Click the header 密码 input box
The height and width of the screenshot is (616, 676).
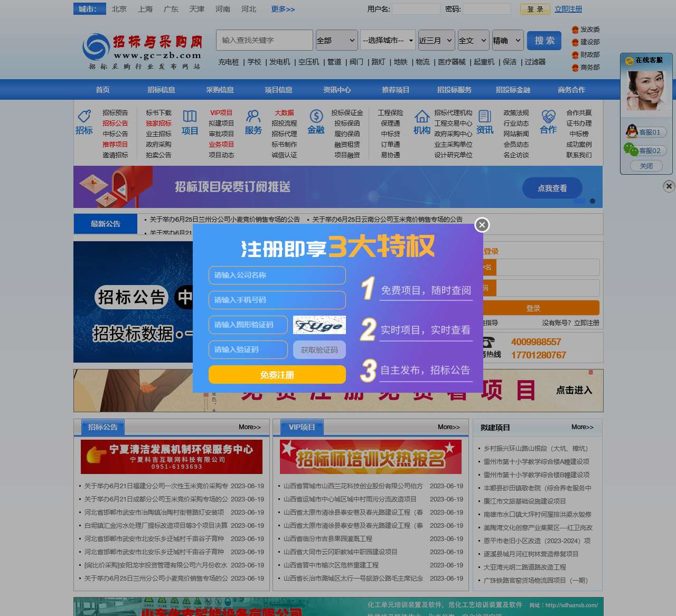click(x=487, y=9)
